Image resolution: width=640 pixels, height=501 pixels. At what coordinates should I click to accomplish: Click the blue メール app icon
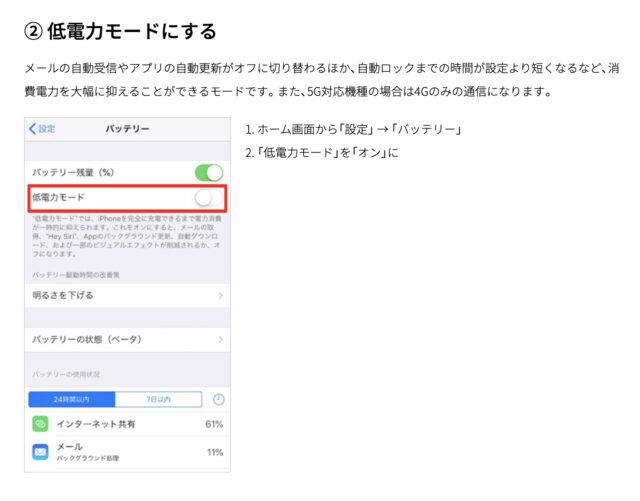tap(40, 452)
